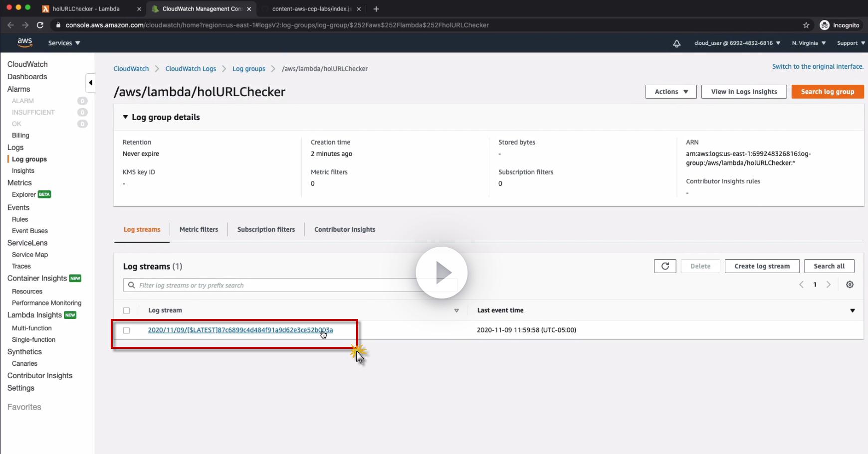Open the Actions dropdown button
Screen dimensions: 868x454
671,92
